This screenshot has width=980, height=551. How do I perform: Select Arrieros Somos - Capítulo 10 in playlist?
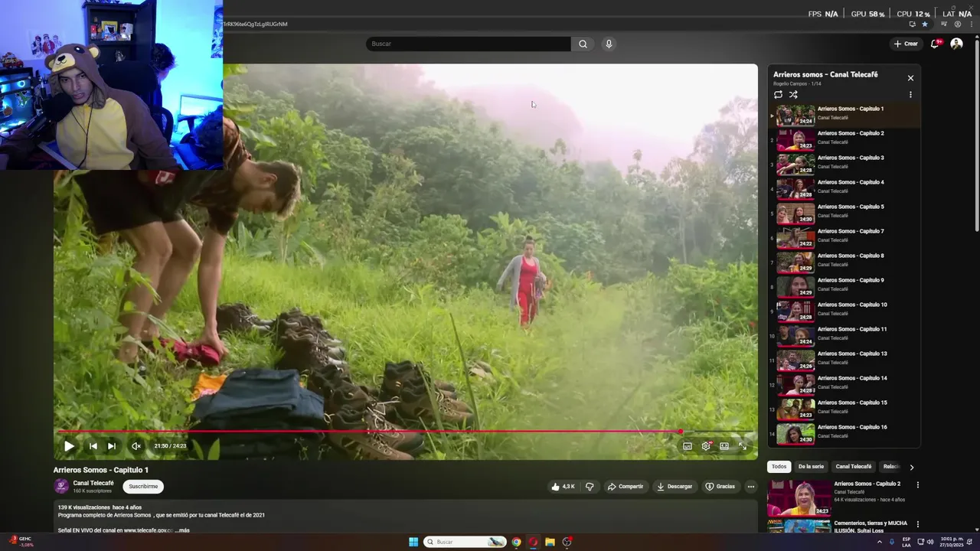click(x=844, y=311)
